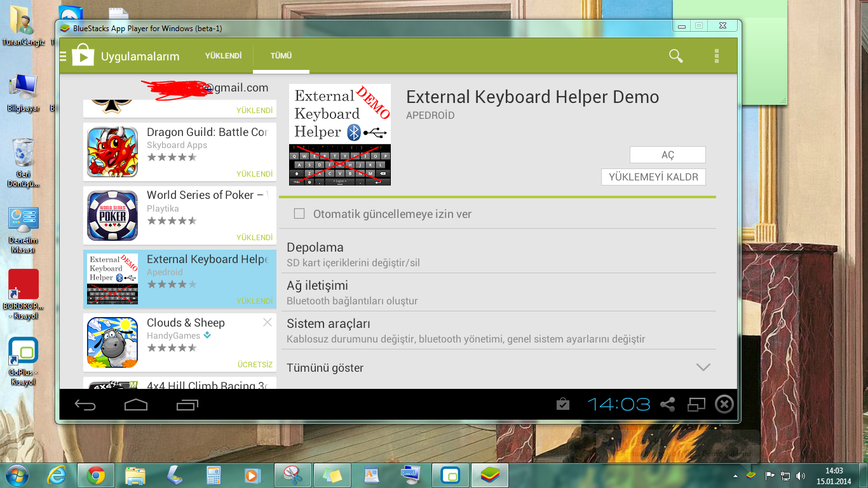Open Windows Start menu orb
This screenshot has width=868, height=488.
click(x=16, y=475)
